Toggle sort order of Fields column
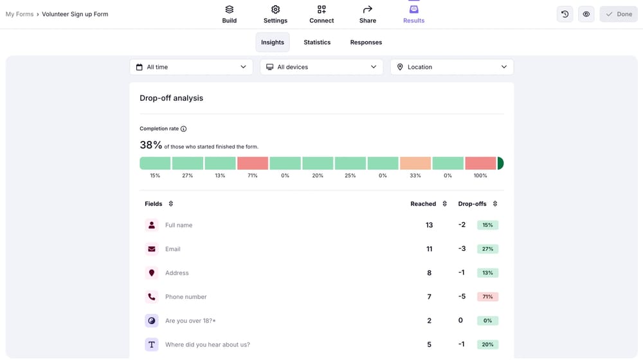Image resolution: width=643 pixels, height=364 pixels. point(171,204)
